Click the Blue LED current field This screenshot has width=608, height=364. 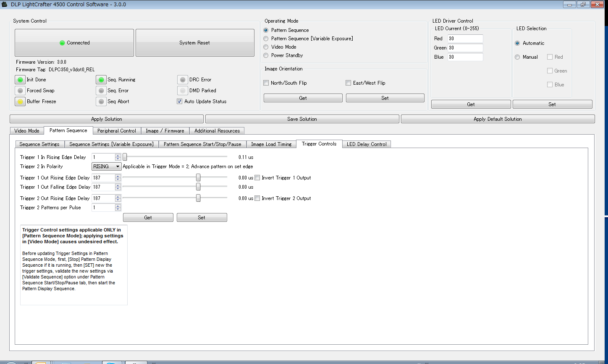pos(465,57)
